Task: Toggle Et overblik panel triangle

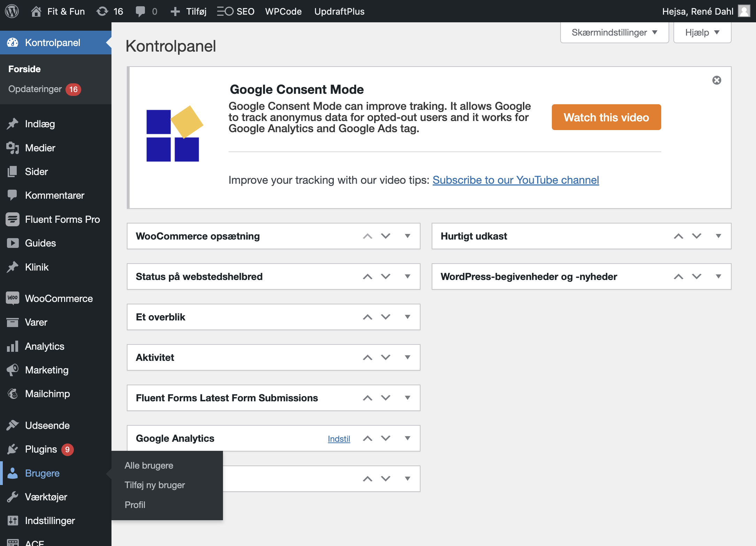Action: 407,317
